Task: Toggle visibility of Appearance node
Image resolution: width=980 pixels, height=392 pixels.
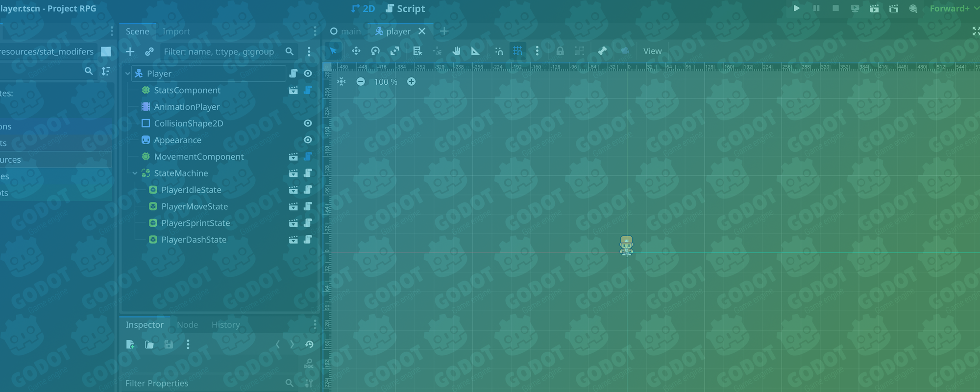Action: coord(308,140)
